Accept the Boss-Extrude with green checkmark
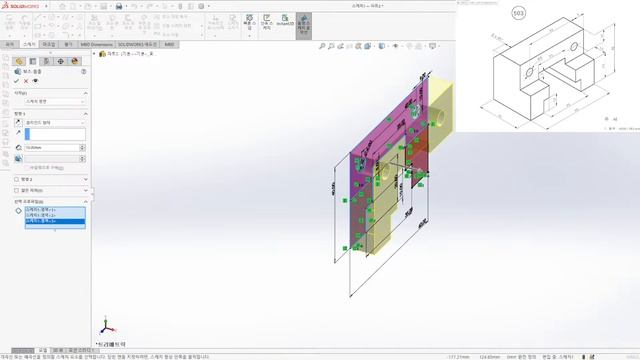This screenshot has height=360, width=640. point(16,81)
